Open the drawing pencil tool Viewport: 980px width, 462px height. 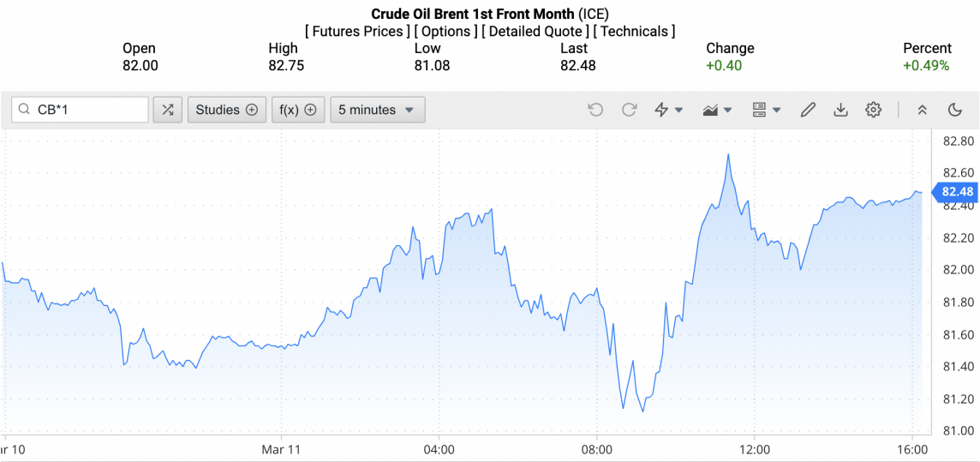click(808, 110)
